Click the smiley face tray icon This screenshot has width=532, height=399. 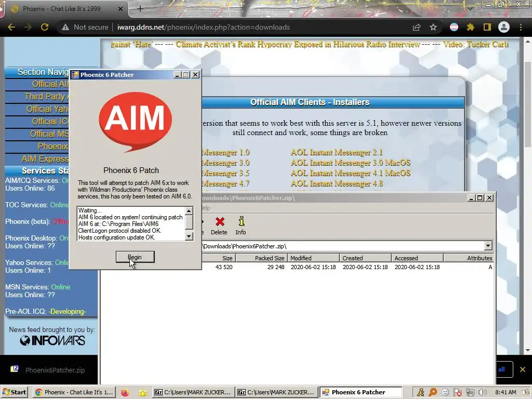pos(445,392)
